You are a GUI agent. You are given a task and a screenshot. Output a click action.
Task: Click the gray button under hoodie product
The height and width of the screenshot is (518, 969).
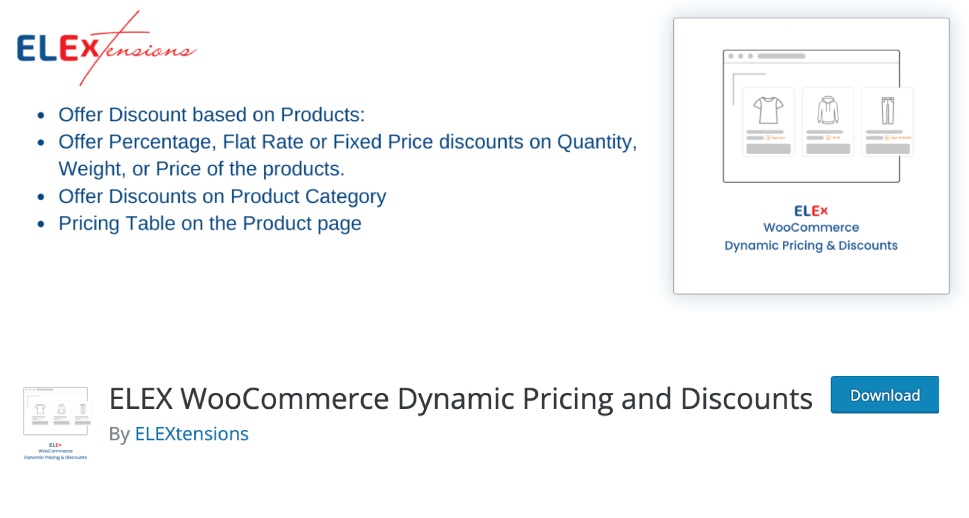coord(828,149)
